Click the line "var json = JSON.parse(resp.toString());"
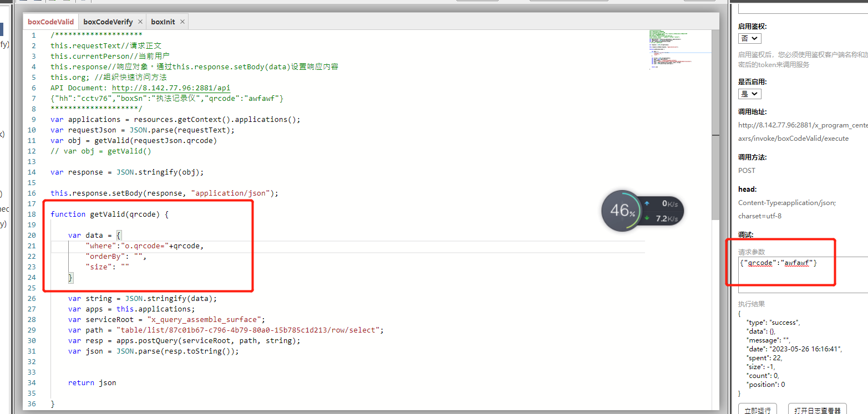 click(154, 351)
